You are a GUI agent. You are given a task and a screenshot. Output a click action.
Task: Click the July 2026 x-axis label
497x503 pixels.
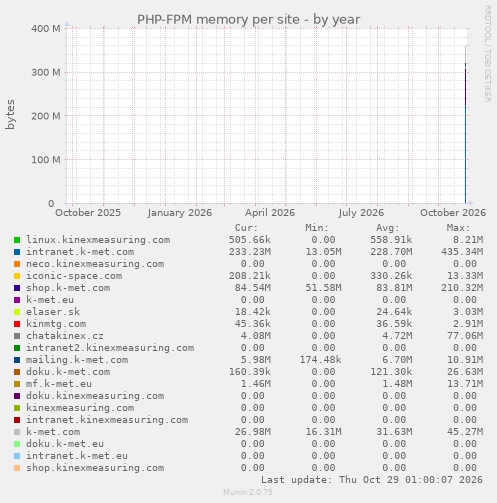pyautogui.click(x=361, y=213)
